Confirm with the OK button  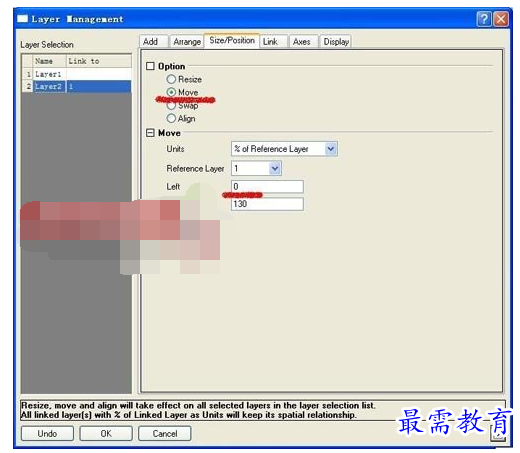coord(106,433)
